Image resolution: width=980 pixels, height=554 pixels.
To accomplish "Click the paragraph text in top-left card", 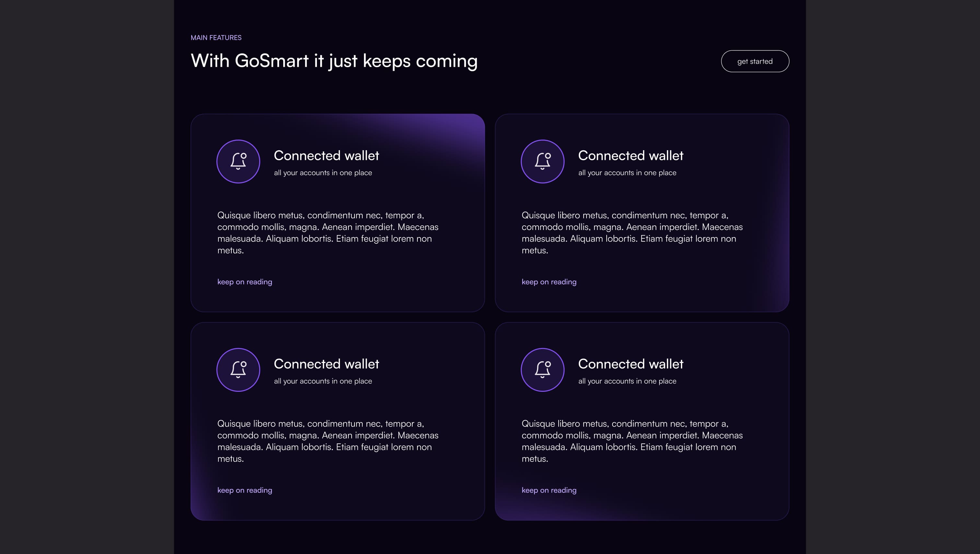I will point(328,233).
